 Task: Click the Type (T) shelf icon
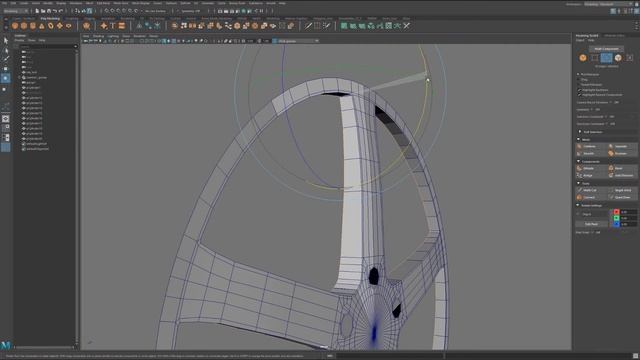click(x=113, y=26)
